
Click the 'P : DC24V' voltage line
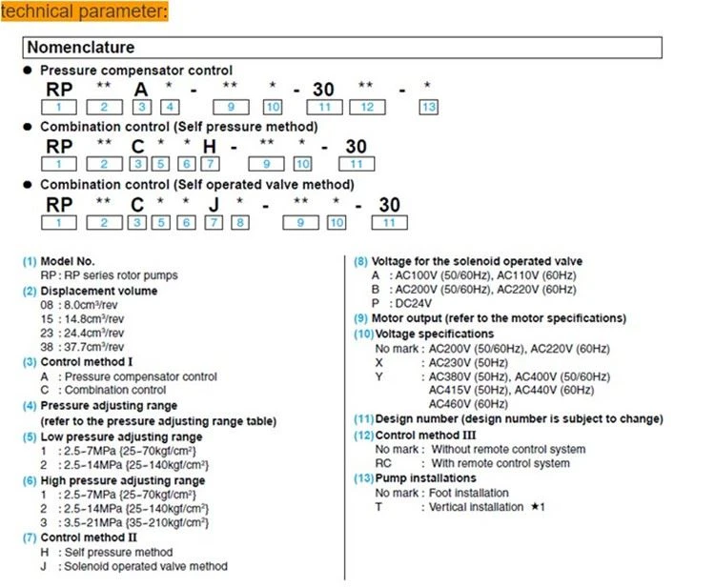click(x=401, y=303)
